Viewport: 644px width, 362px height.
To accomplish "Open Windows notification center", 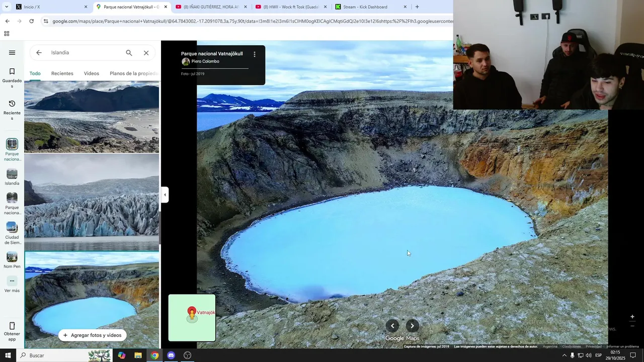I will [x=633, y=355].
